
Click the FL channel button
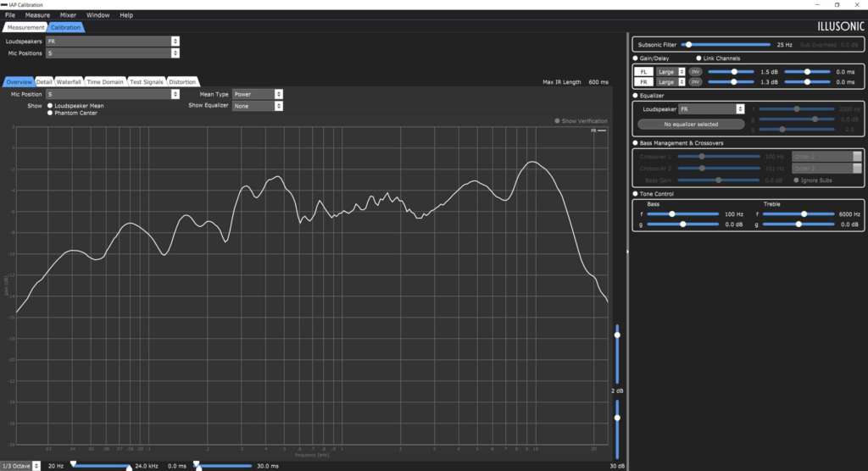tap(643, 72)
